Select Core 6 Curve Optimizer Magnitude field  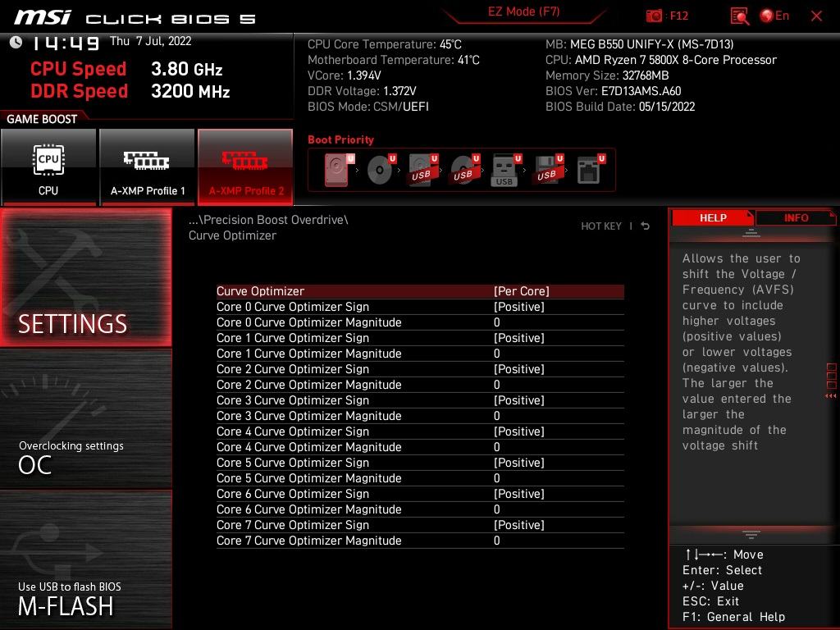(x=420, y=509)
